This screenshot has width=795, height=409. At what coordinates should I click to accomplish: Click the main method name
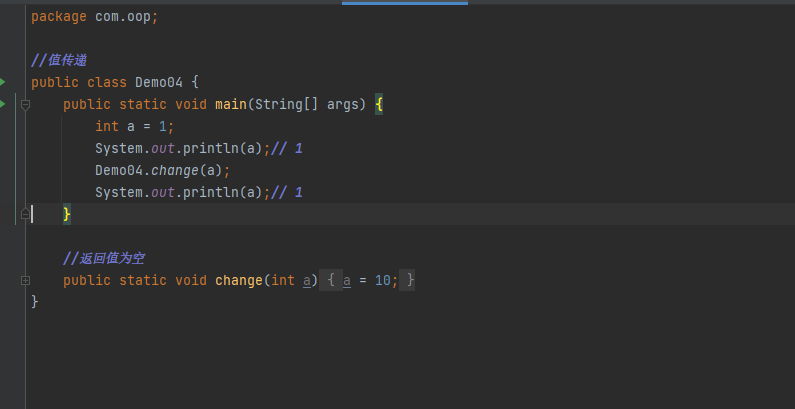point(231,104)
